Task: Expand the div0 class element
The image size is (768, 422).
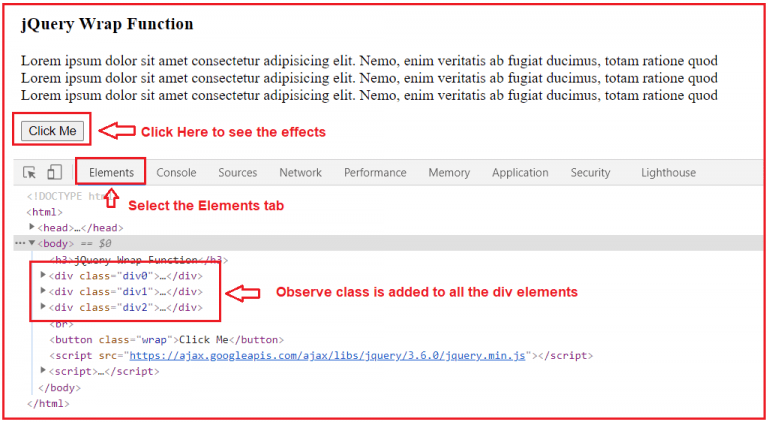Action: tap(43, 275)
